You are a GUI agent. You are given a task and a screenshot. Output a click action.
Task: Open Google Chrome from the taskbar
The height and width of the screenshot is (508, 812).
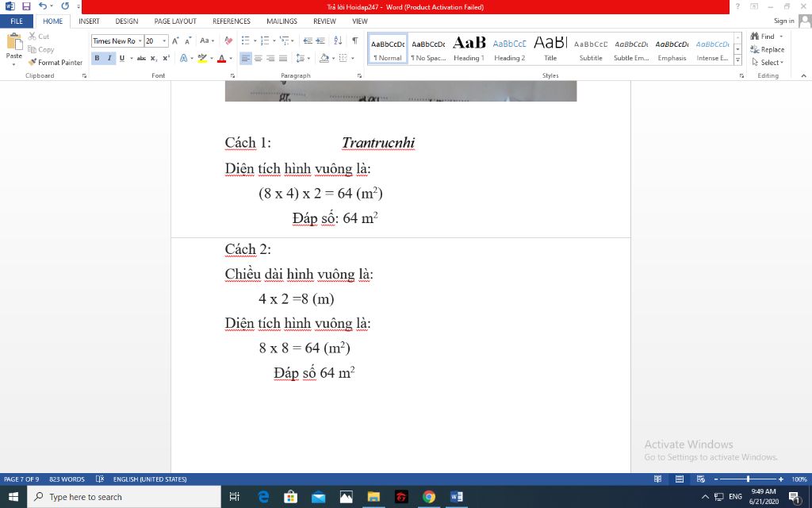coord(429,497)
